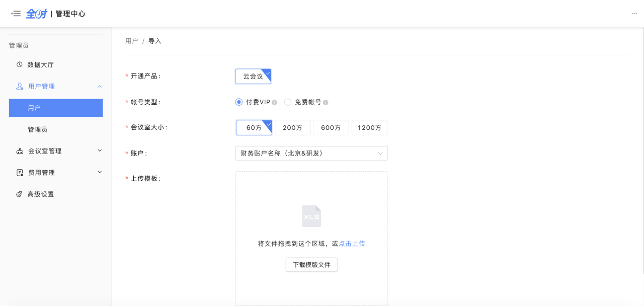Image resolution: width=644 pixels, height=306 pixels.
Task: Click the 点击上传 upload link
Action: (352, 244)
